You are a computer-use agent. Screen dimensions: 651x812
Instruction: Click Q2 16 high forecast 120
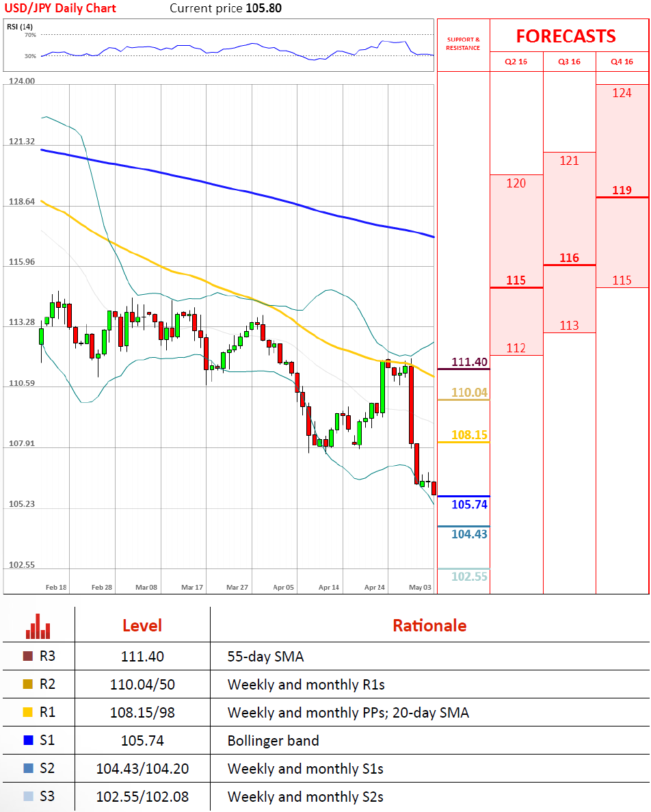(516, 183)
